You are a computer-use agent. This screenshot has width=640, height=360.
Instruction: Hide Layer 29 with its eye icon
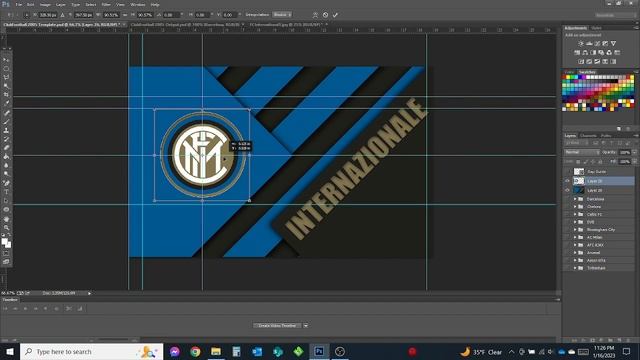click(567, 181)
